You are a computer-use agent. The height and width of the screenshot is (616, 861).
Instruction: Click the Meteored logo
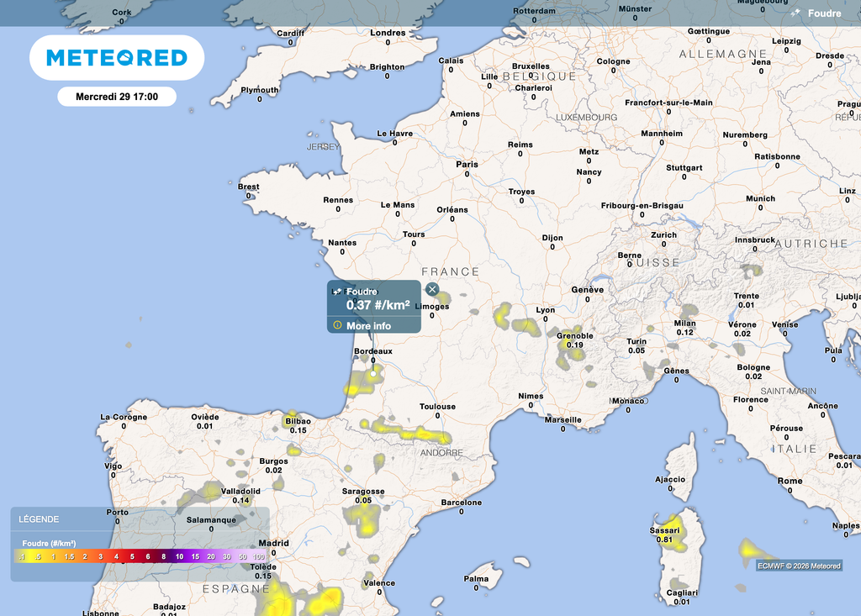coord(117,58)
